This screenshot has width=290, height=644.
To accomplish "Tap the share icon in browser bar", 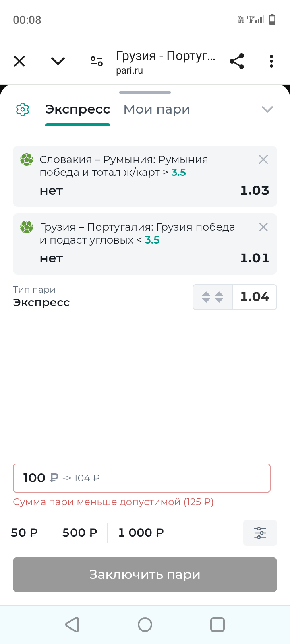I will tap(237, 61).
